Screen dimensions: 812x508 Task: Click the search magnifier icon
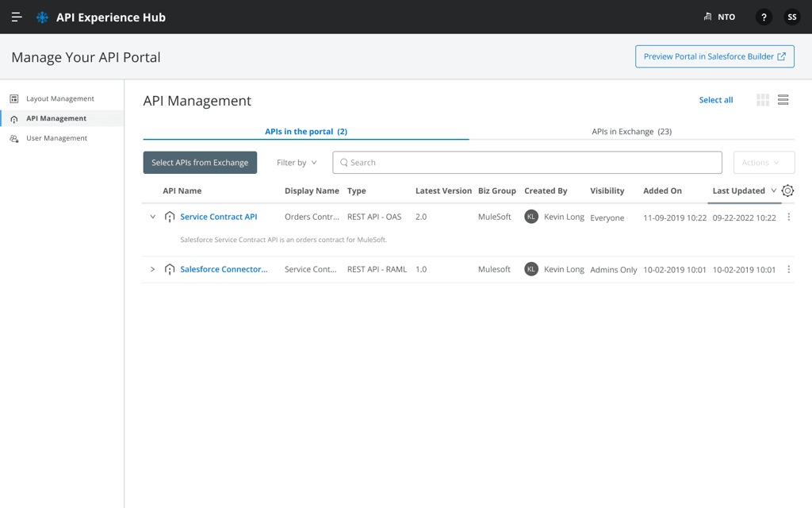[x=344, y=163]
